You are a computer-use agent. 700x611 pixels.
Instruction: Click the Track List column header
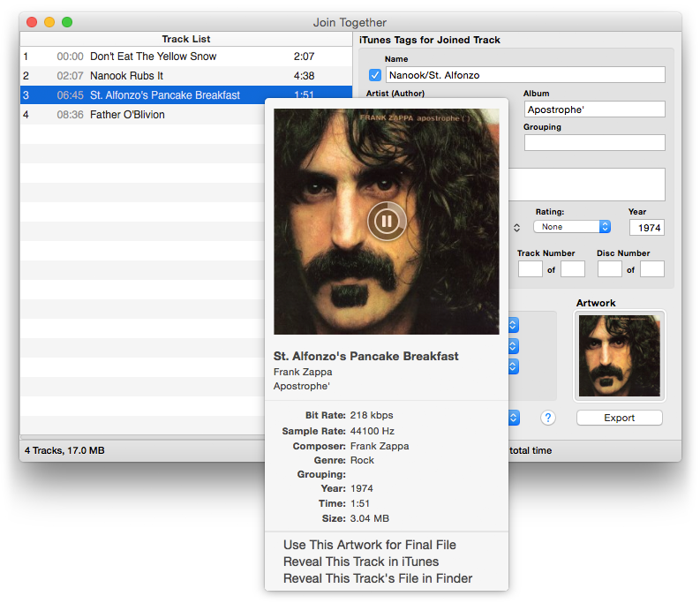[x=186, y=40]
